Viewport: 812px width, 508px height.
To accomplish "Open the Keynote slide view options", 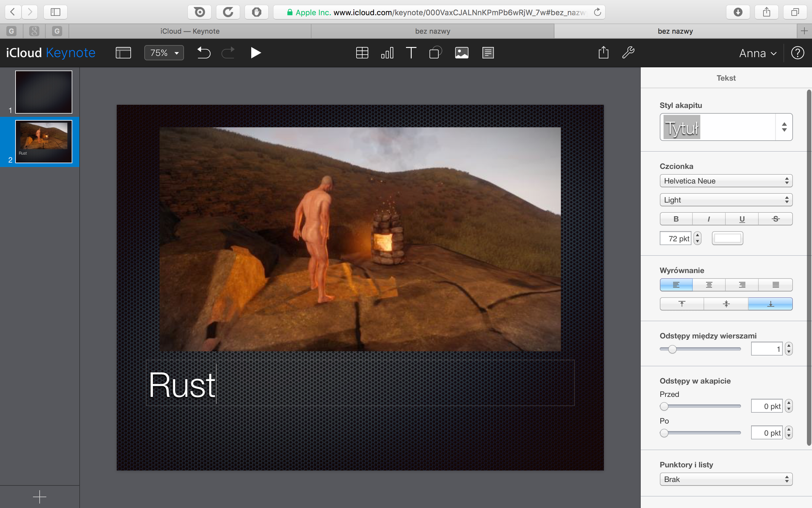I will (123, 53).
